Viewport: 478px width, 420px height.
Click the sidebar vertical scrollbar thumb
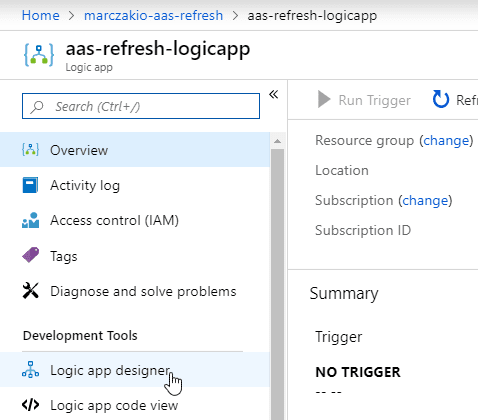pos(277,283)
